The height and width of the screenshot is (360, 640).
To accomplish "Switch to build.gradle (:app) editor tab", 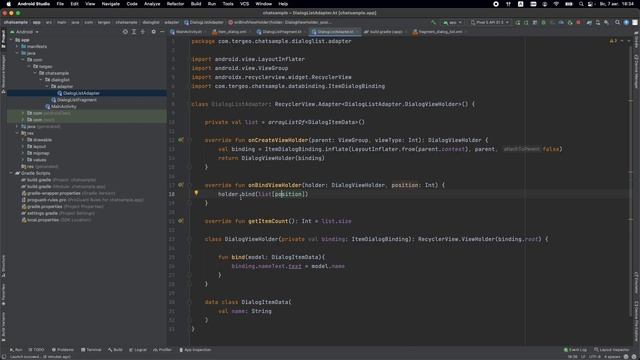I will [x=383, y=32].
